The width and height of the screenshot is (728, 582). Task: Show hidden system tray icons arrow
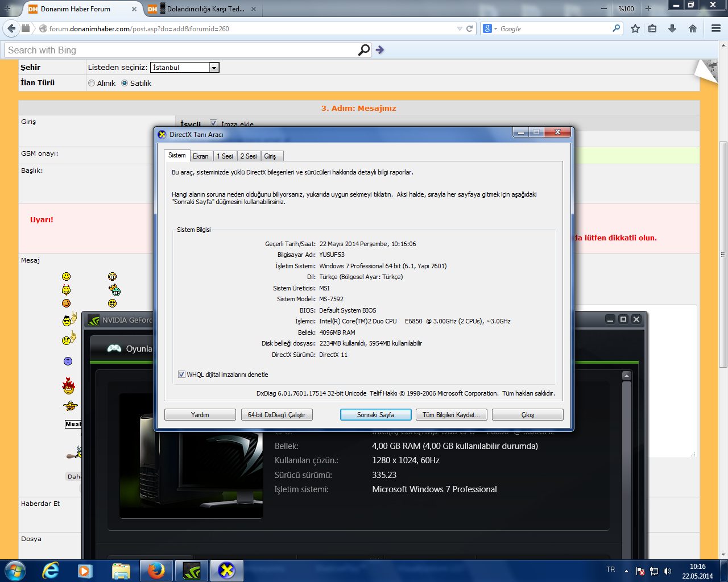(626, 571)
